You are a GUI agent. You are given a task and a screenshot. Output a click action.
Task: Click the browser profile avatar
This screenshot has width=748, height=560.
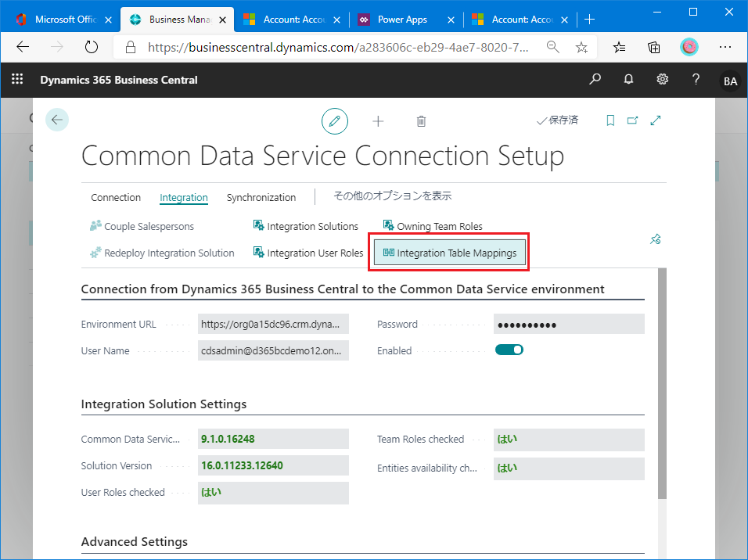[x=689, y=47]
